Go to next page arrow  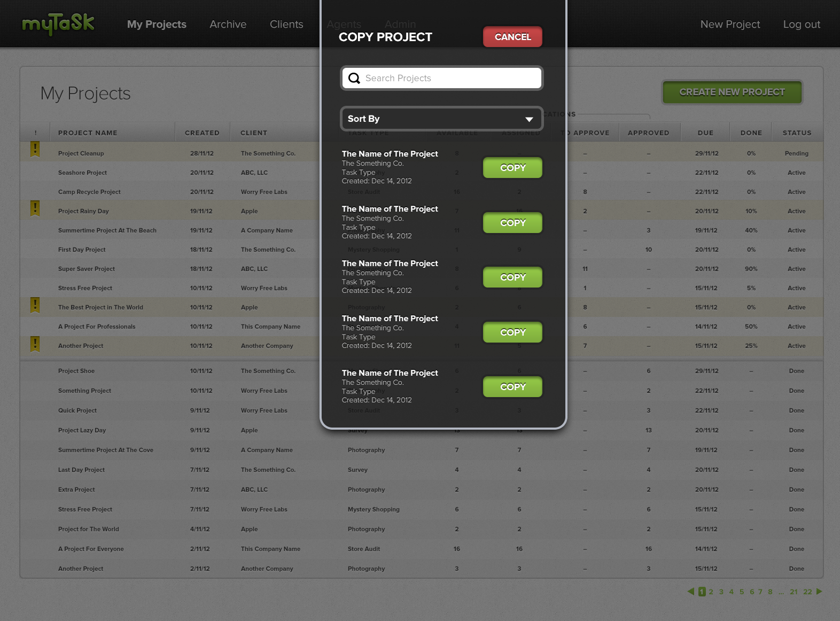[x=819, y=592]
